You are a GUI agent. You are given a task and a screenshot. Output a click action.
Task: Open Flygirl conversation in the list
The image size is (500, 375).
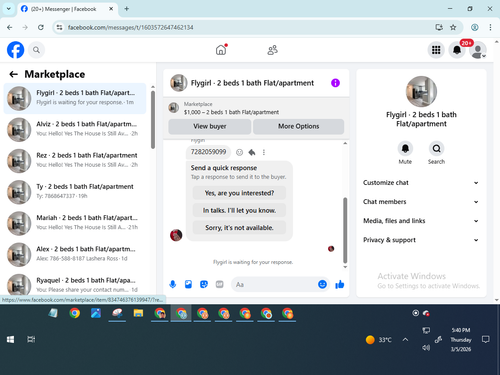coord(75,99)
